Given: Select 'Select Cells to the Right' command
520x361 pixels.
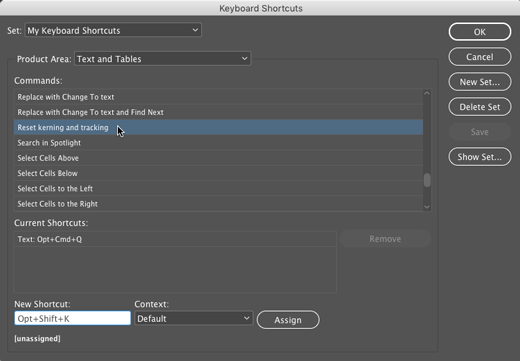Looking at the screenshot, I should 219,204.
